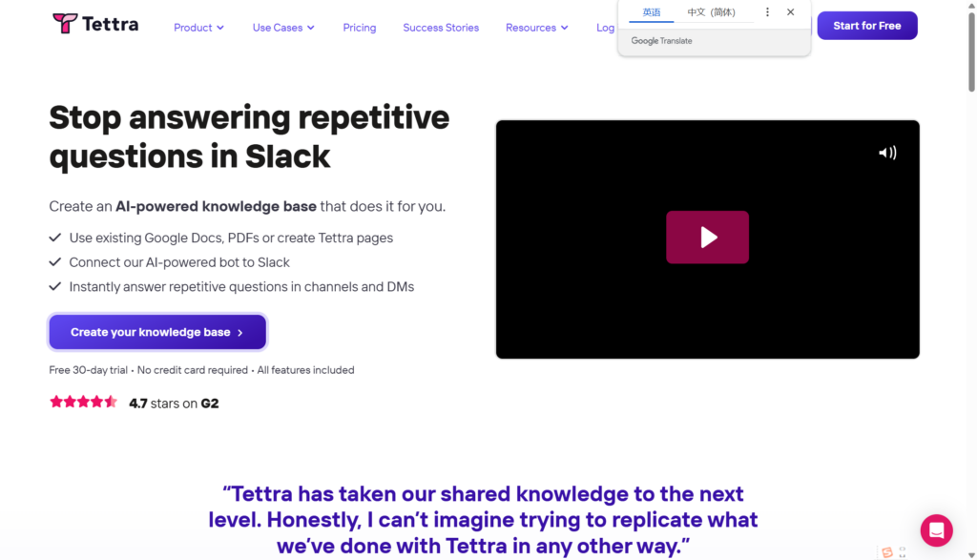
Task: Click the pink star rating icons
Action: (83, 403)
